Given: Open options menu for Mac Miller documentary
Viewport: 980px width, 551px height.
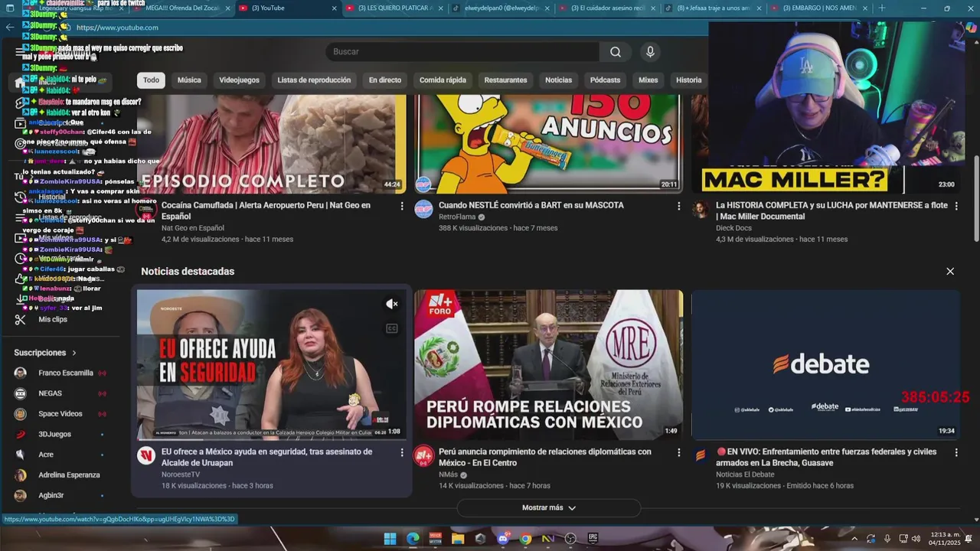Looking at the screenshot, I should point(955,206).
